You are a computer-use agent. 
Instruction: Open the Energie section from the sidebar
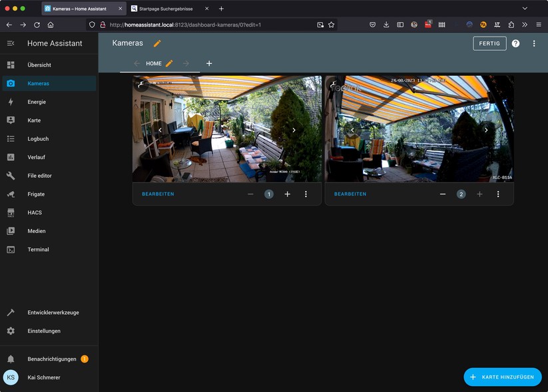coord(40,102)
